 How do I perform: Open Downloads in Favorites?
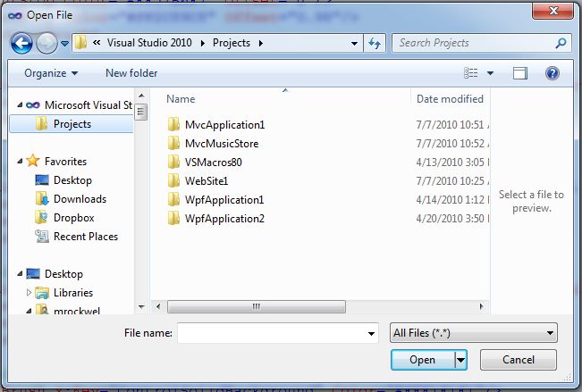(x=80, y=199)
